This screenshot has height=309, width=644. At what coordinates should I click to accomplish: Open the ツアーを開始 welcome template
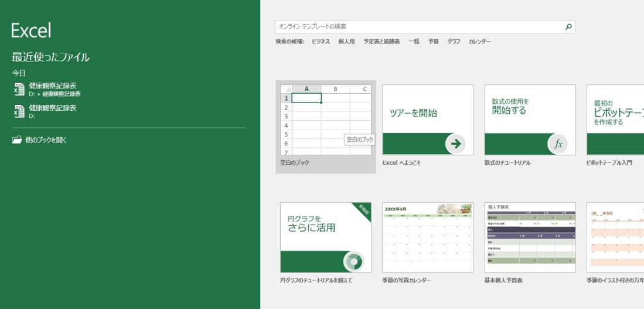[x=428, y=120]
